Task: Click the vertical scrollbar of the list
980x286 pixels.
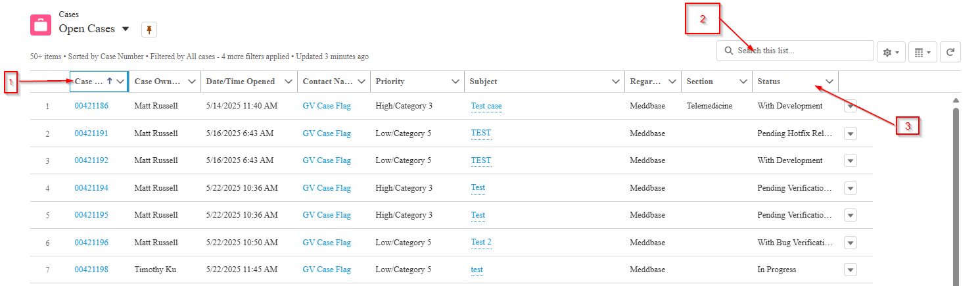Action: 956,191
